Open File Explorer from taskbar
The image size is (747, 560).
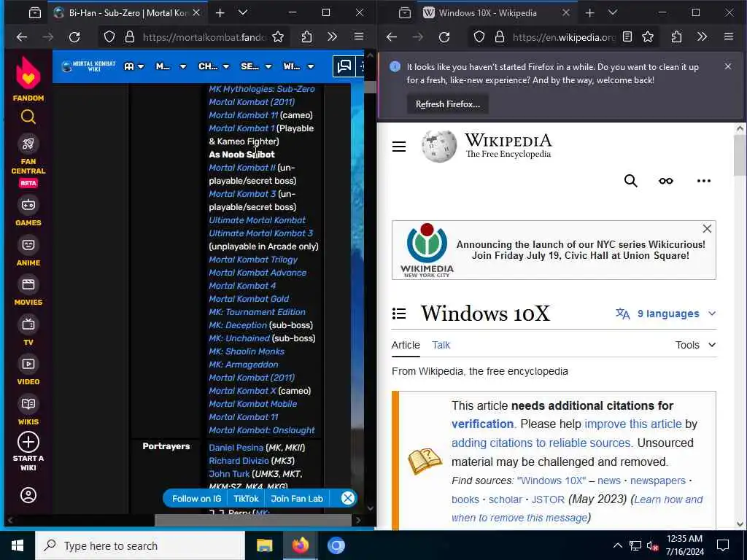tap(264, 545)
